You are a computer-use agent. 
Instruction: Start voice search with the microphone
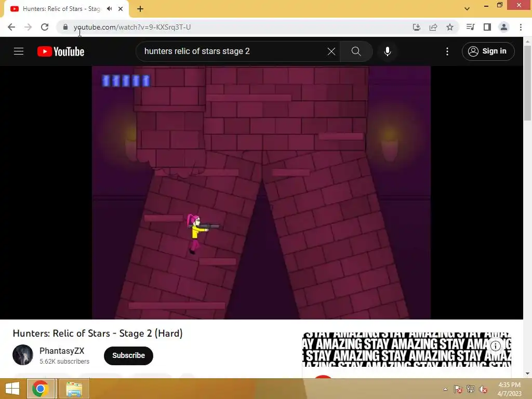coord(388,51)
